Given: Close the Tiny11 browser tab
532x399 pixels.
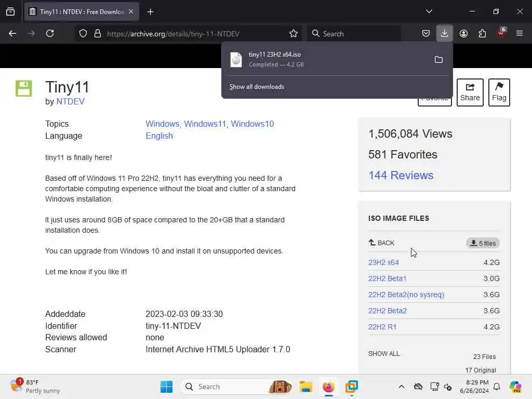Looking at the screenshot, I should click(131, 12).
